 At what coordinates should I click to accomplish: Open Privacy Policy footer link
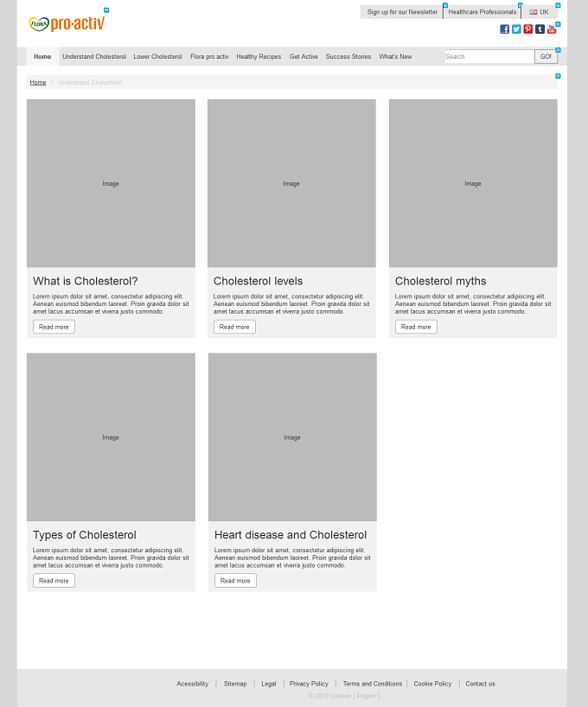point(309,684)
